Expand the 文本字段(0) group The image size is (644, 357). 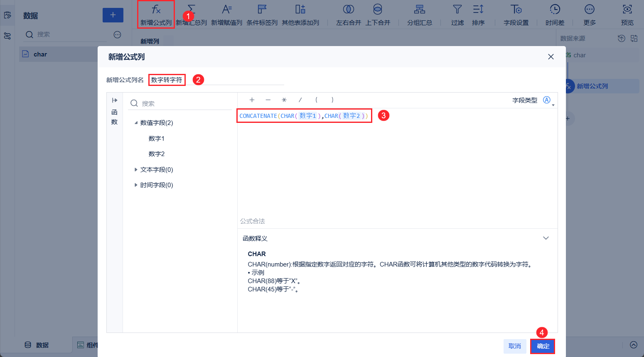point(136,169)
